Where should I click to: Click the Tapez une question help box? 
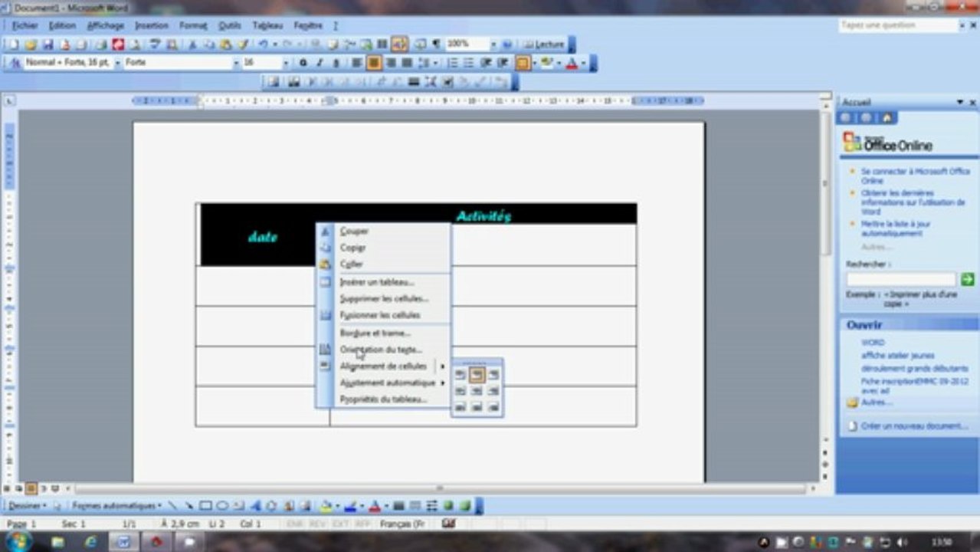pos(898,25)
